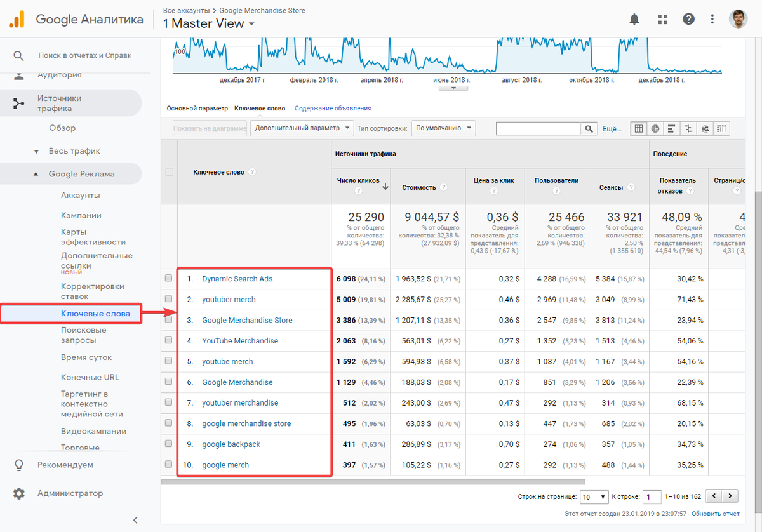Open Конечные URL in the sidebar
The image size is (762, 532).
click(x=90, y=377)
